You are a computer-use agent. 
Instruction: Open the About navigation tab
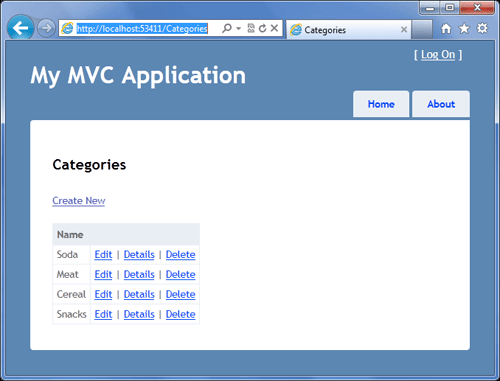[x=441, y=104]
